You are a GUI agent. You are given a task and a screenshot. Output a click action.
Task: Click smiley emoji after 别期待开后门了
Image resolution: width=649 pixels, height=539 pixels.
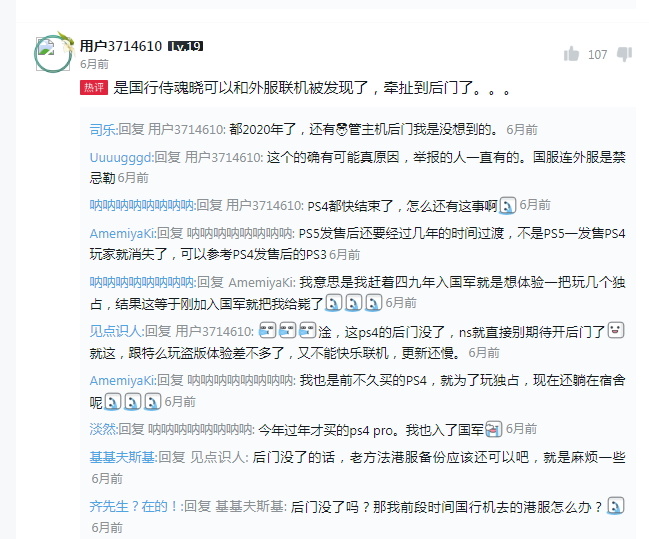pyautogui.click(x=615, y=330)
